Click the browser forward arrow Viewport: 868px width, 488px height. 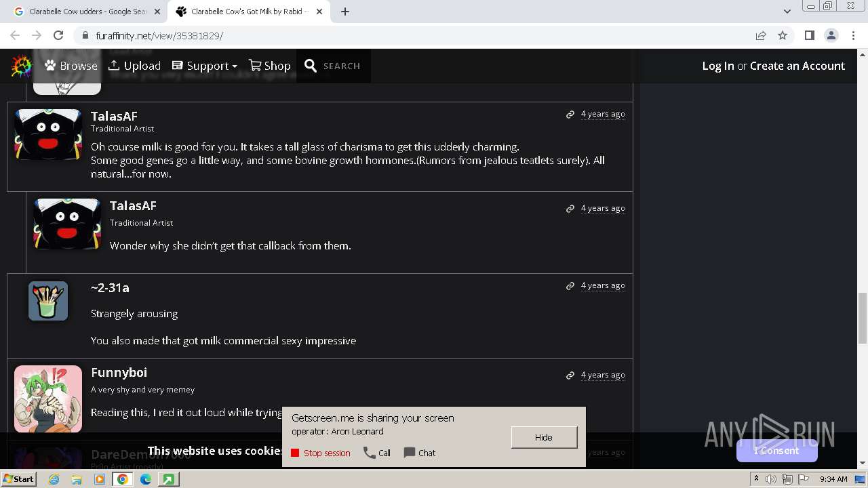coord(37,35)
